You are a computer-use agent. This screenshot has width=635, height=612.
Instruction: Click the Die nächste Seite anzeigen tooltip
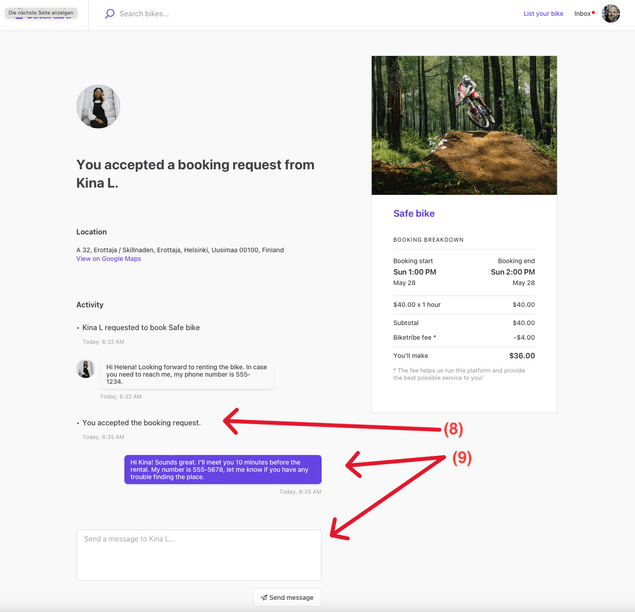point(40,11)
